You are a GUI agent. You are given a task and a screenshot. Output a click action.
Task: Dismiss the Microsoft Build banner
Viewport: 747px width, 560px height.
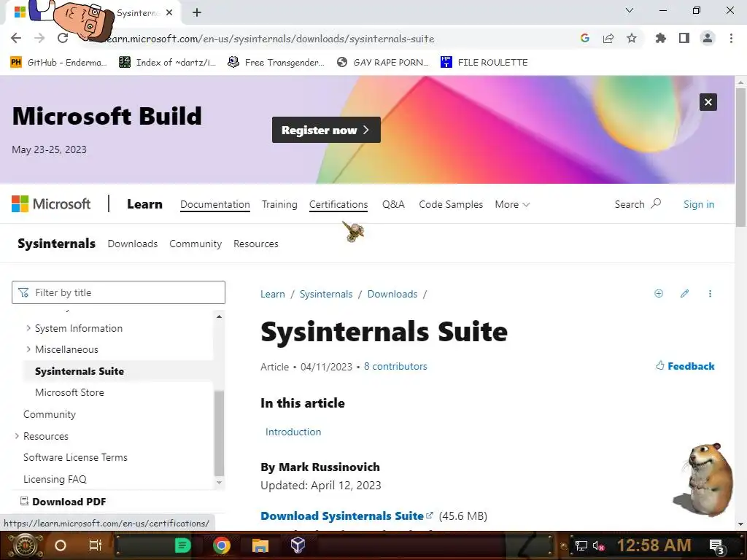708,102
